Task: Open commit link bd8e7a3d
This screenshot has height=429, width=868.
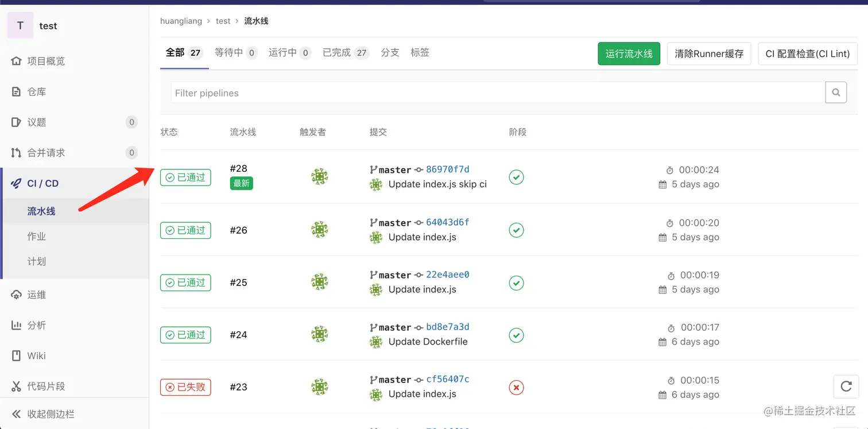Action: 447,327
